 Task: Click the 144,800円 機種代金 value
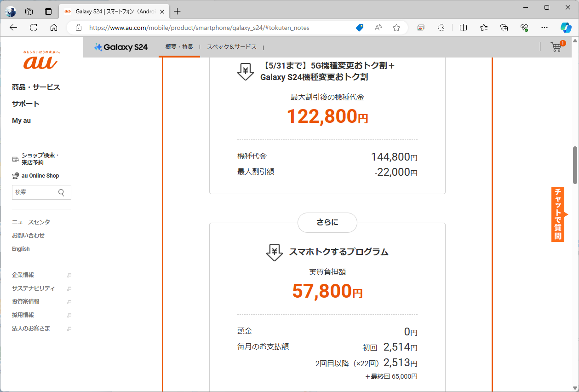[394, 157]
